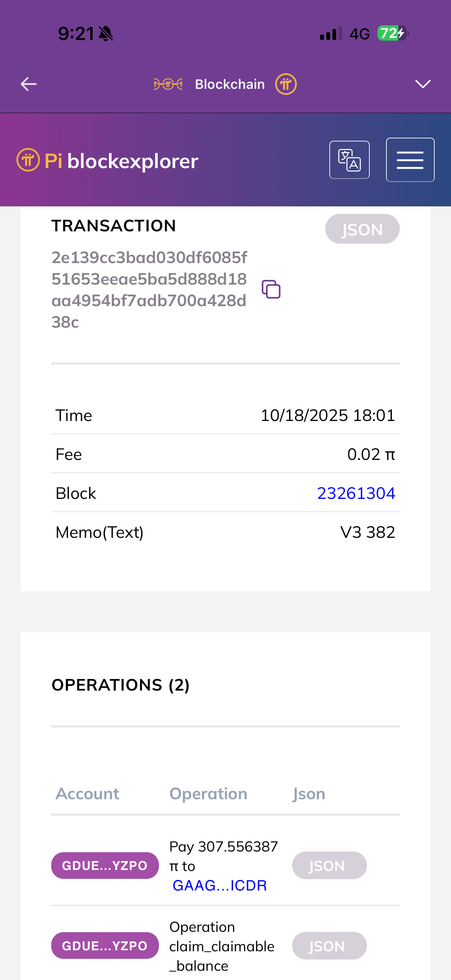Show JSON for claim_claimable_balance operation

coord(329,945)
